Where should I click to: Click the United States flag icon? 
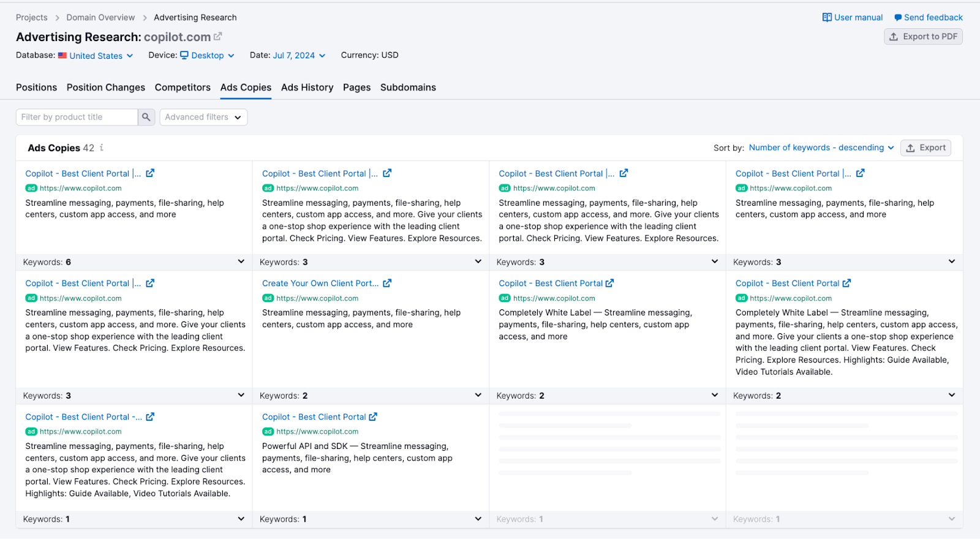point(62,55)
